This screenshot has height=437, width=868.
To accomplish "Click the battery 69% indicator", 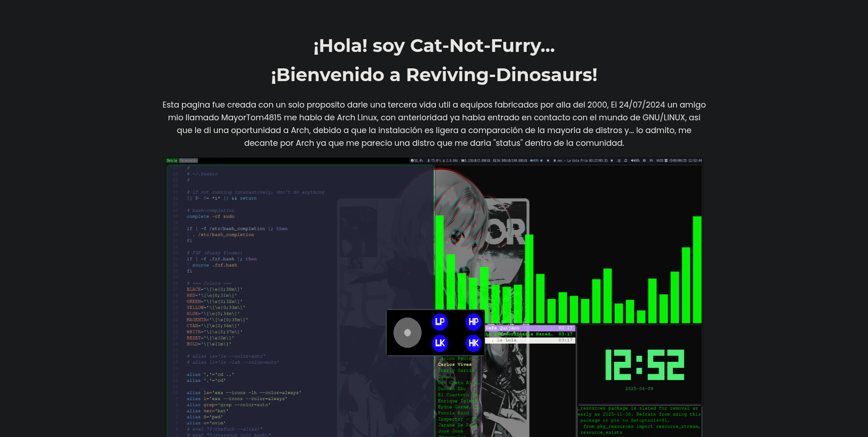I will coord(534,160).
